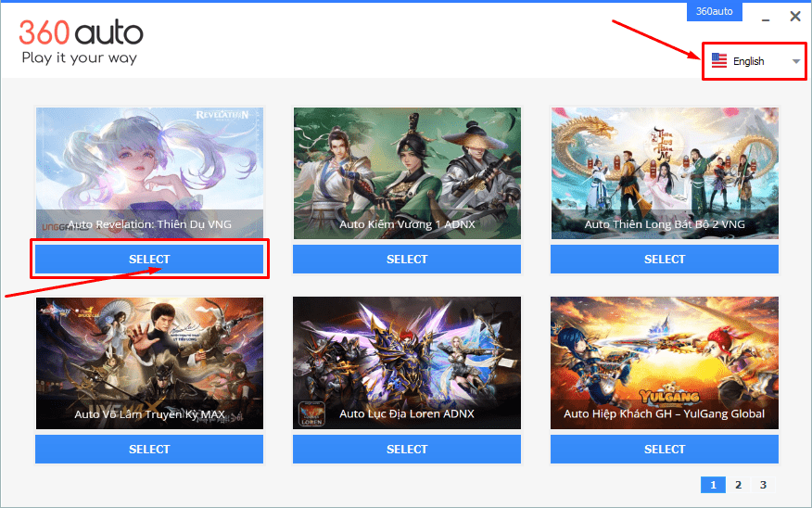
Task: Open the Kiếm Vương 1 game thumbnail
Action: click(407, 173)
